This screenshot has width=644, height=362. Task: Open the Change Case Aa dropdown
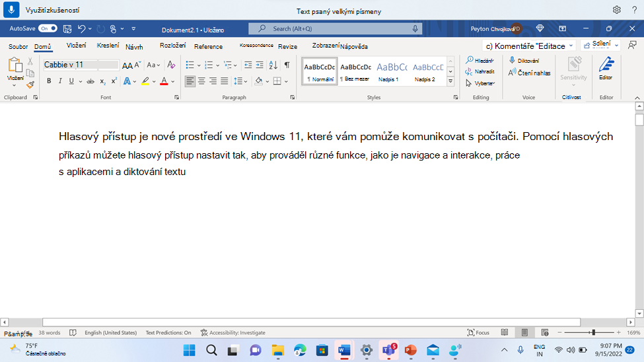[x=153, y=65]
